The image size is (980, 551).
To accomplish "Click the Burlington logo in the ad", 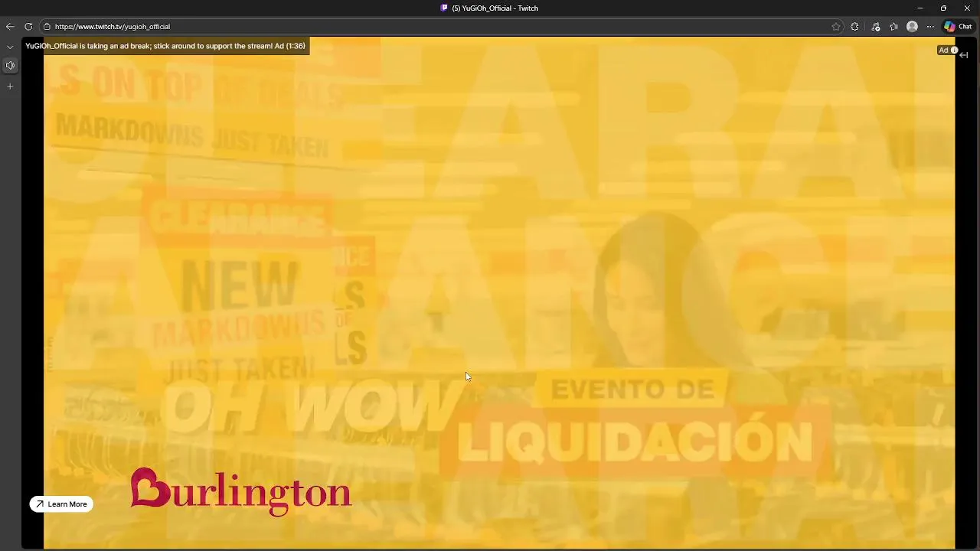I will point(240,491).
